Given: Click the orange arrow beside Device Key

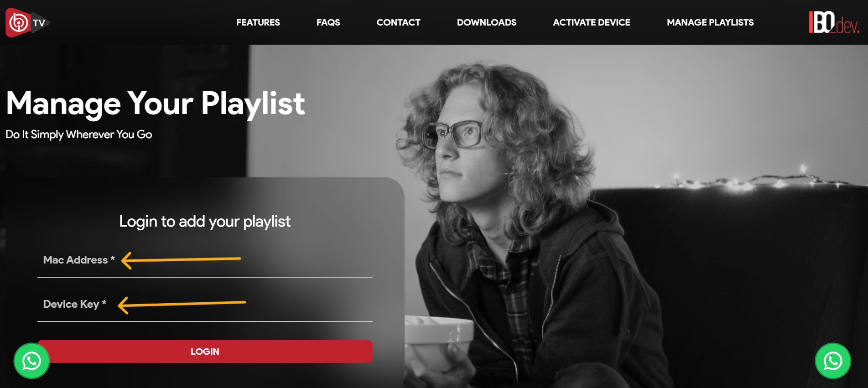Looking at the screenshot, I should coord(182,305).
